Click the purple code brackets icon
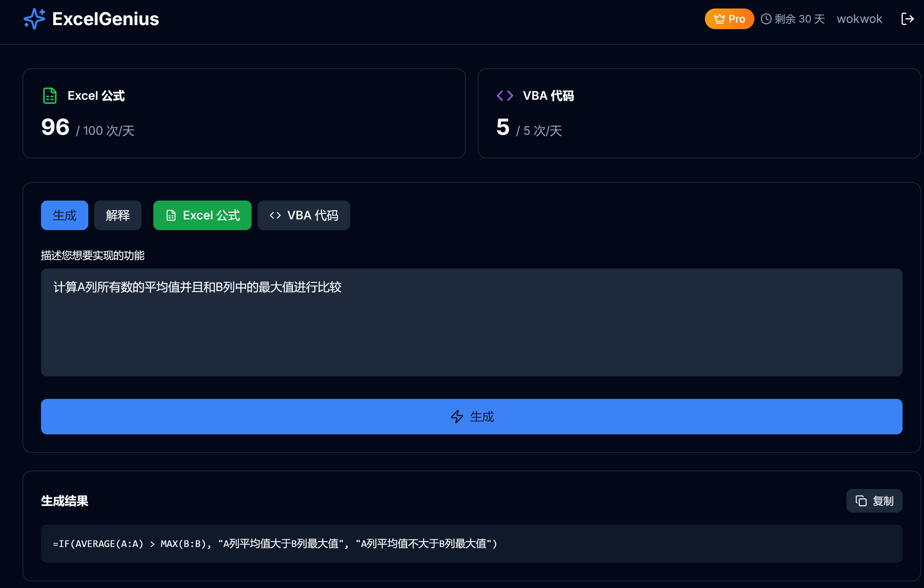 coord(505,96)
